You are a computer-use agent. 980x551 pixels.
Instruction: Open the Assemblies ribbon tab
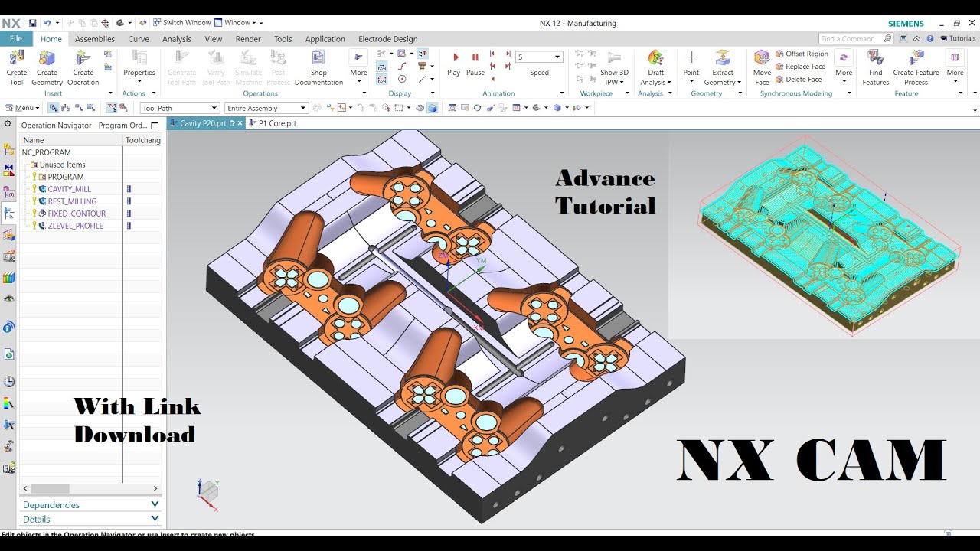tap(95, 39)
